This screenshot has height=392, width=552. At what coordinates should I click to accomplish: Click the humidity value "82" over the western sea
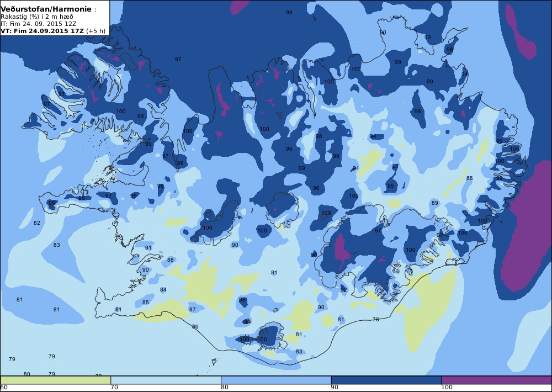(36, 223)
